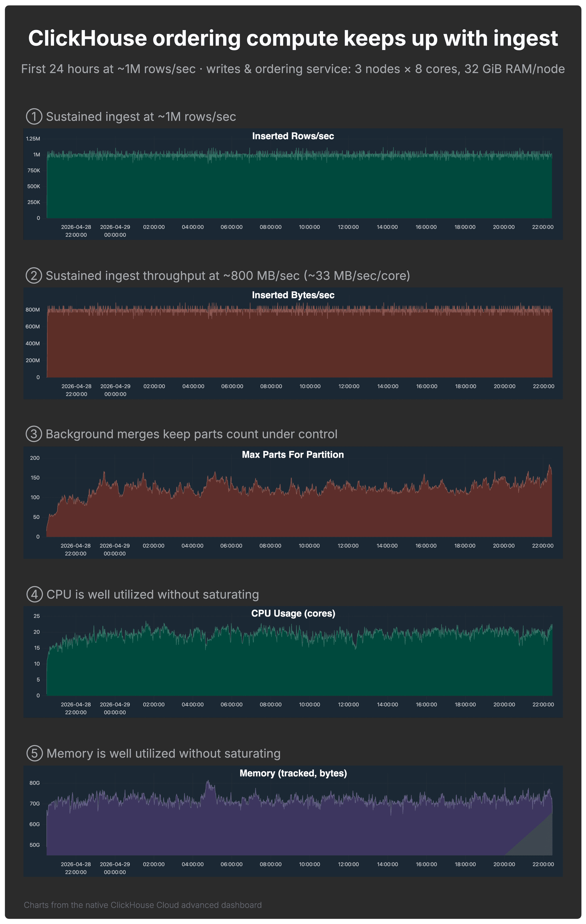The height and width of the screenshot is (924, 586).
Task: Click the 'Inserted Bytes/sec' chart title
Action: point(293,295)
